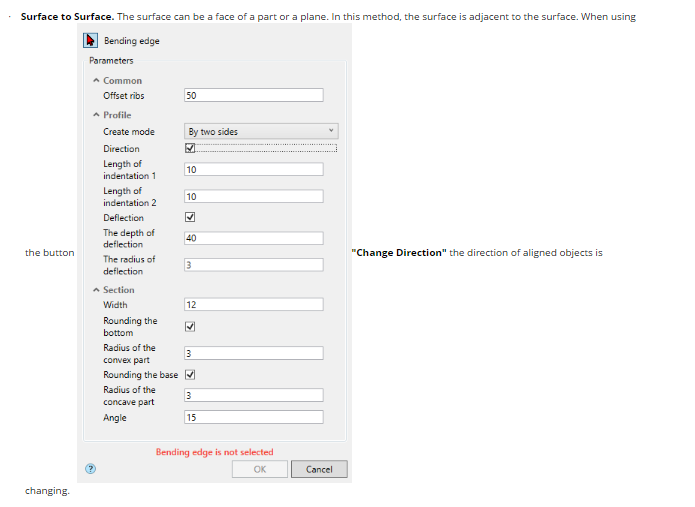Click the Bending edge title icon

pyautogui.click(x=92, y=40)
